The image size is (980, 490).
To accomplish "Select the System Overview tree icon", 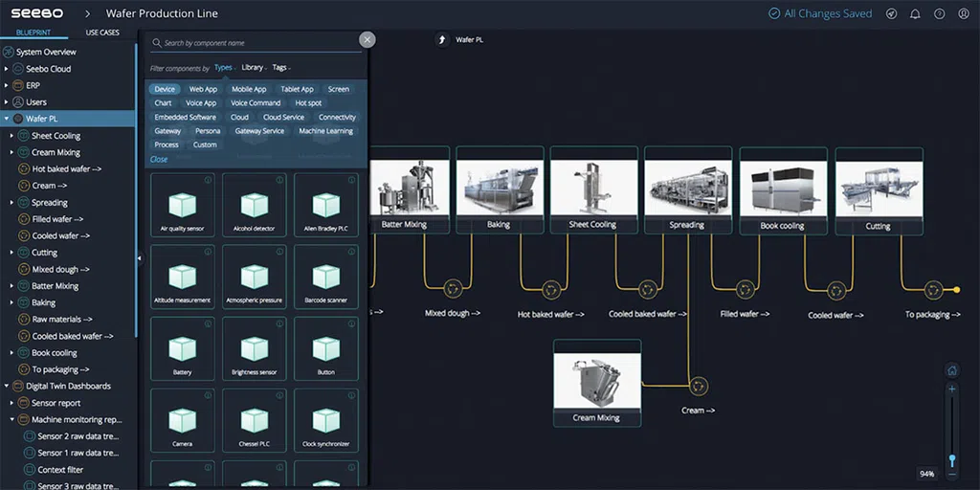I will click(x=9, y=52).
